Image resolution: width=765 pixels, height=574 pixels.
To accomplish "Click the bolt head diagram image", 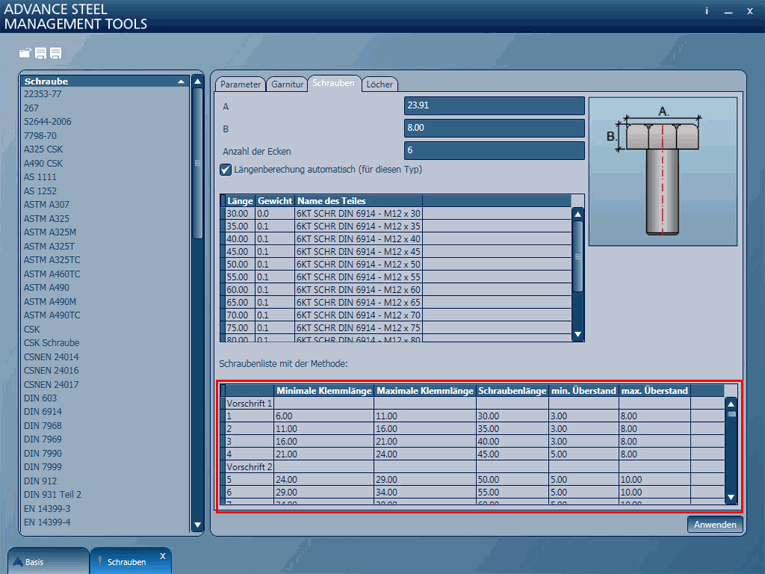I will [663, 172].
